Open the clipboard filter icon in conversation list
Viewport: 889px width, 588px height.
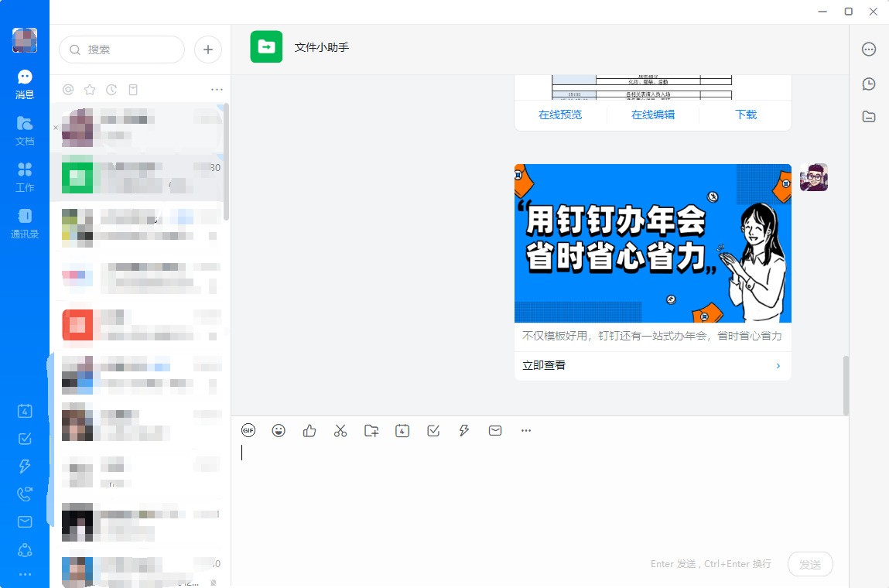133,90
